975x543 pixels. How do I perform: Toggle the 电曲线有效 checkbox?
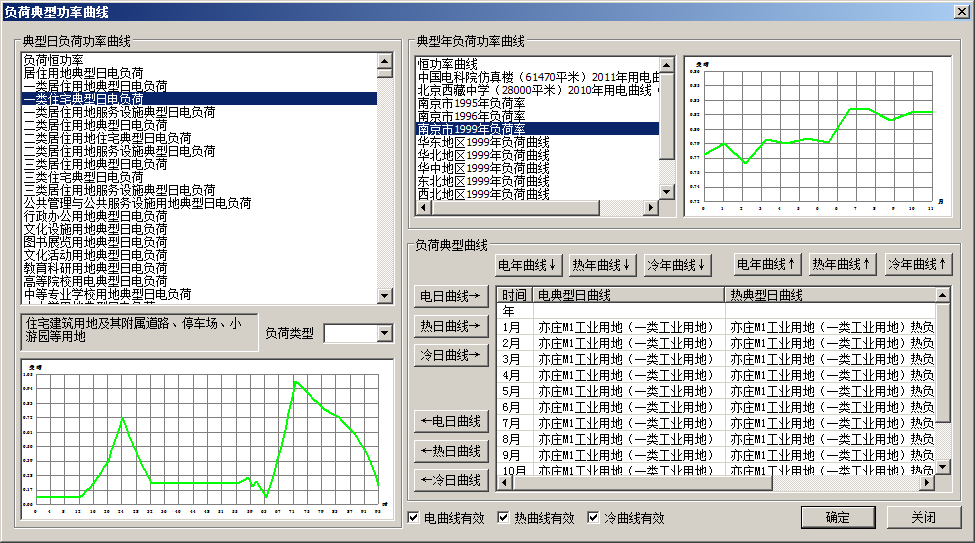tap(414, 518)
